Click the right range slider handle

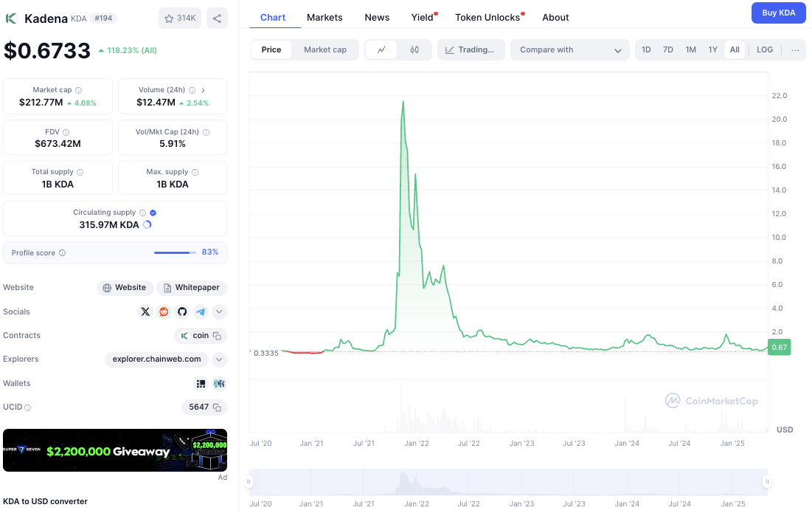tap(767, 482)
